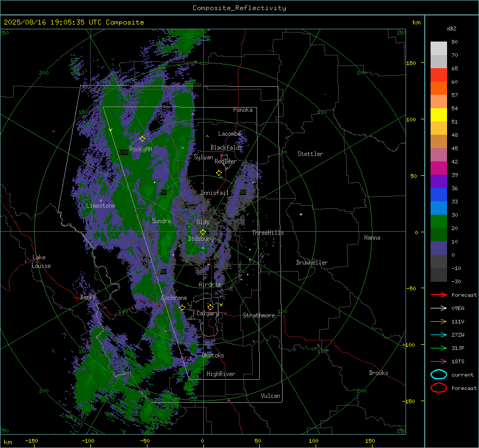The height and width of the screenshot is (448, 479).
Task: Select the blue 36-33 dBZ swatch
Action: click(439, 195)
